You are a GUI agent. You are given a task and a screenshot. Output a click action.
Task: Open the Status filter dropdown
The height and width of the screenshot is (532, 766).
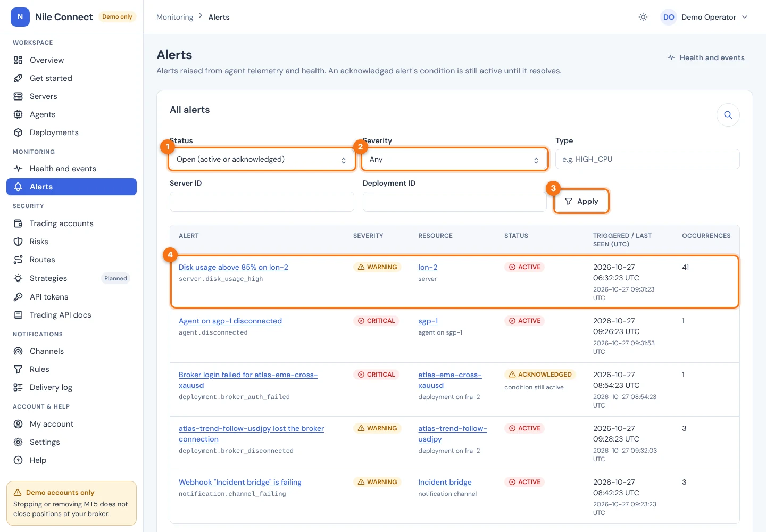pos(262,160)
